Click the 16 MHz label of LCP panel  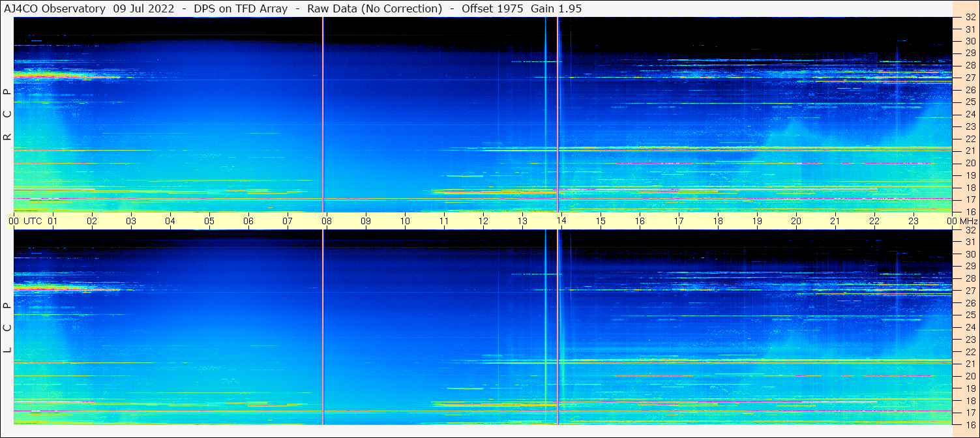tap(970, 424)
